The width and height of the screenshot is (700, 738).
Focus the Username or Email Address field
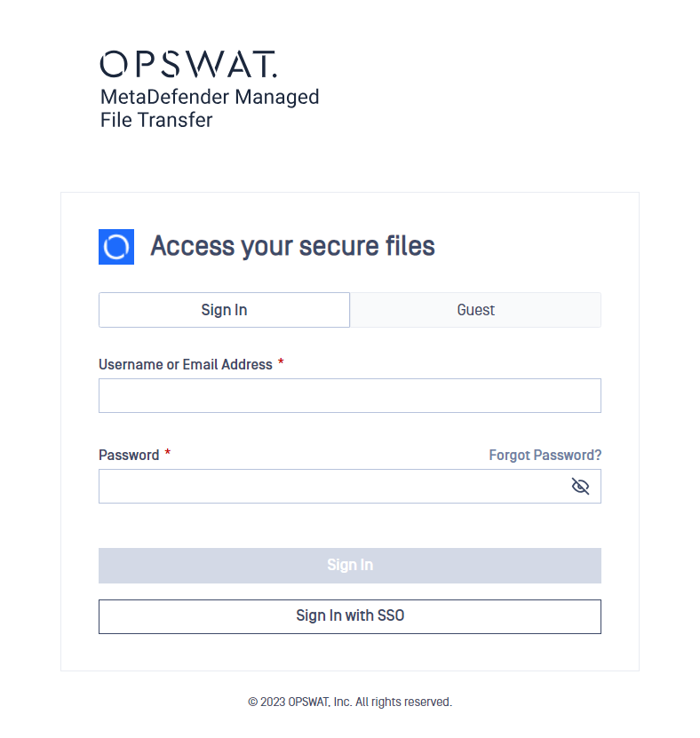pyautogui.click(x=350, y=396)
